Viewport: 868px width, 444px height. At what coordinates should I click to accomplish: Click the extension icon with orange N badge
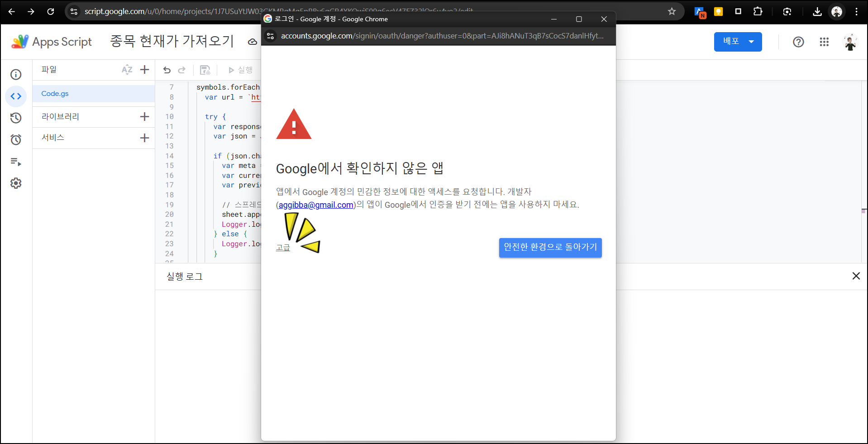pos(700,12)
